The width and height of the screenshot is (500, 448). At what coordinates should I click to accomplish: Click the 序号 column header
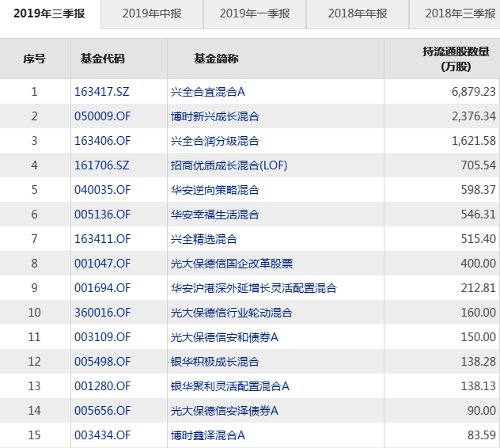coord(35,59)
